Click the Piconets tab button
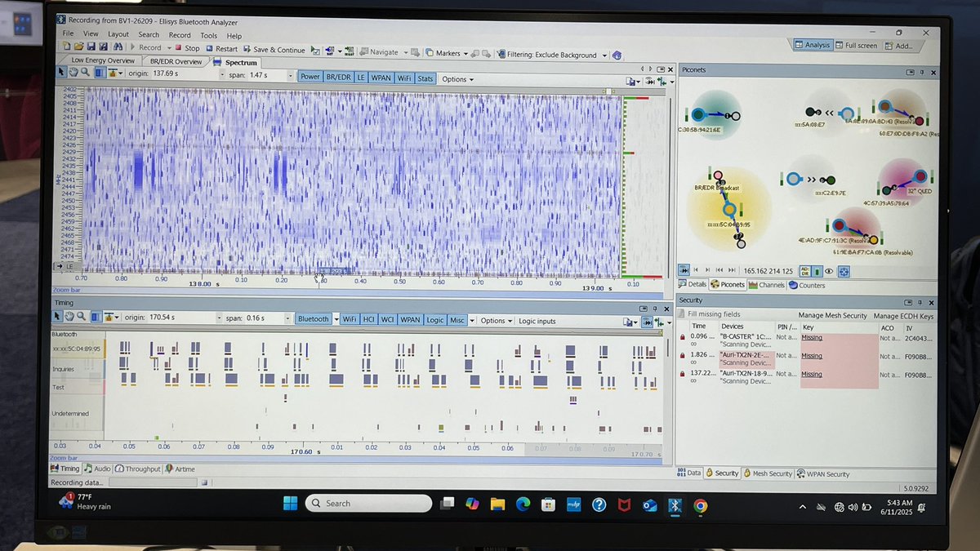The image size is (980, 551). point(728,284)
